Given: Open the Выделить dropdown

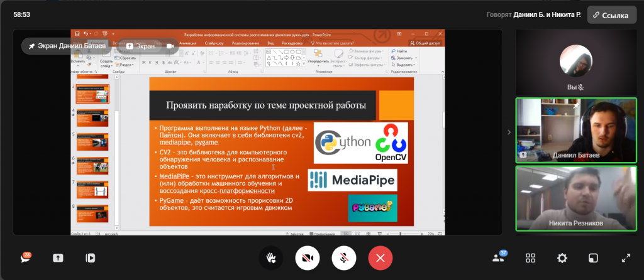Looking at the screenshot, I should (403, 65).
